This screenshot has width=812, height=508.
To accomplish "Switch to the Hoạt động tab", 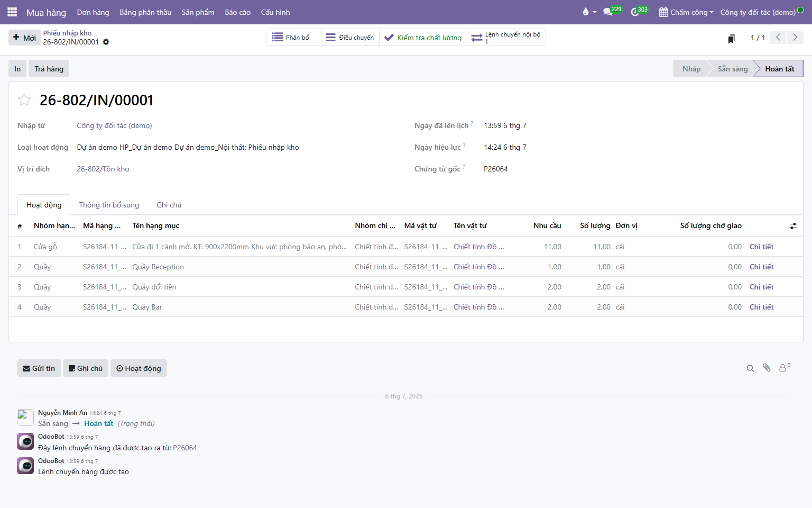I will click(44, 205).
